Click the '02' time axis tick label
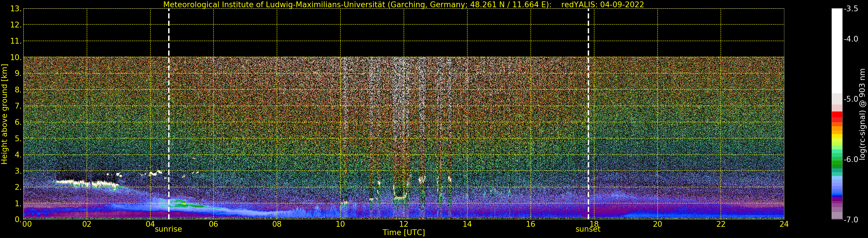This screenshot has height=238, width=868. [87, 224]
